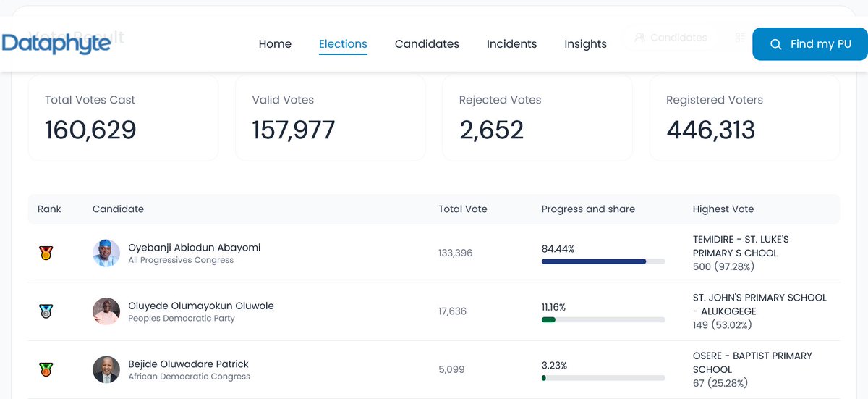Screen dimensions: 868x399
Task: Click the total vote 5,099
Action: coord(451,369)
